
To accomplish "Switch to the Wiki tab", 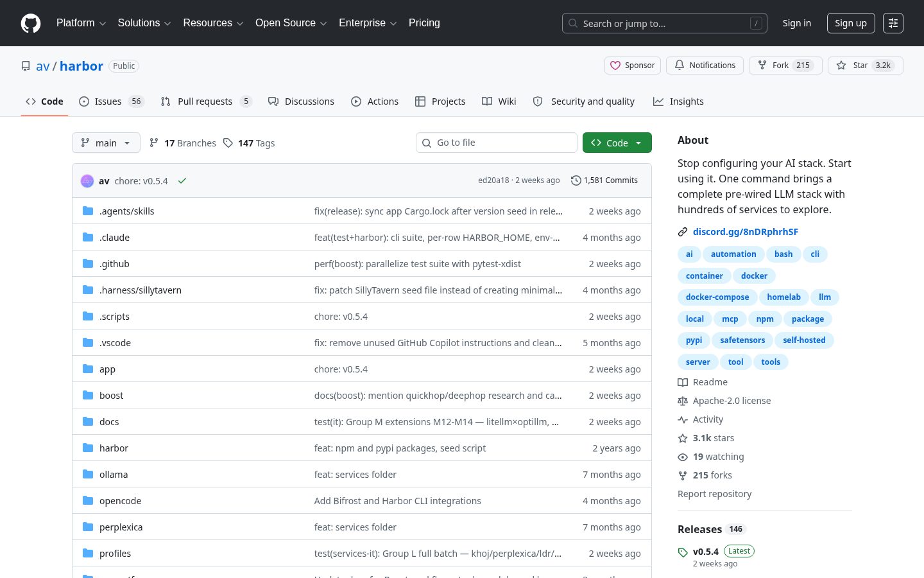I will point(499,101).
